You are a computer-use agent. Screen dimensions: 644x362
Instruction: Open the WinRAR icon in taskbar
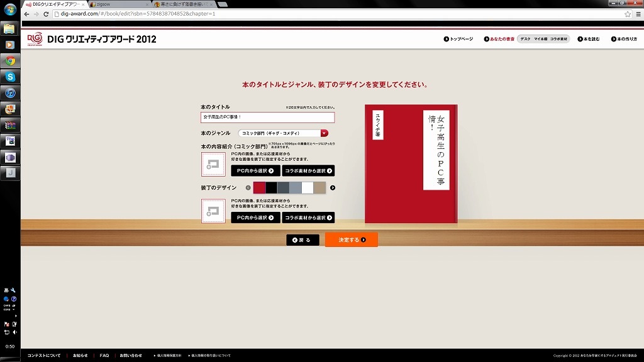point(10,125)
